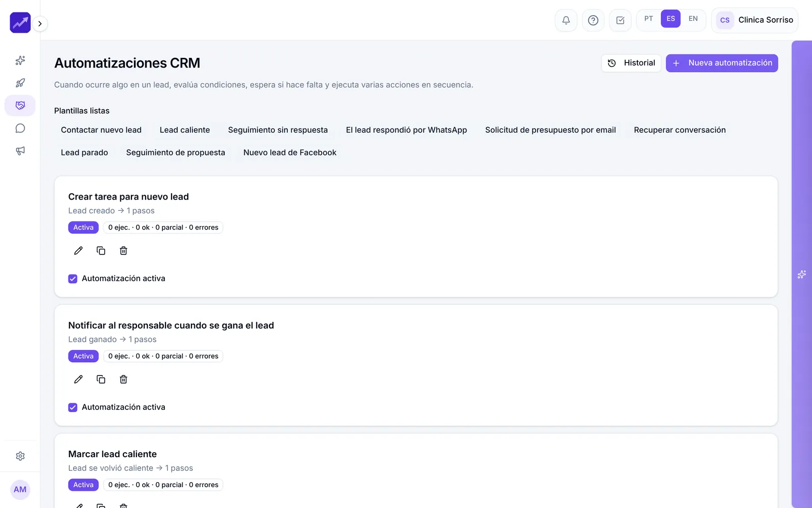The width and height of the screenshot is (812, 508).
Task: Use the Contactar nuevo lead template
Action: (101, 130)
